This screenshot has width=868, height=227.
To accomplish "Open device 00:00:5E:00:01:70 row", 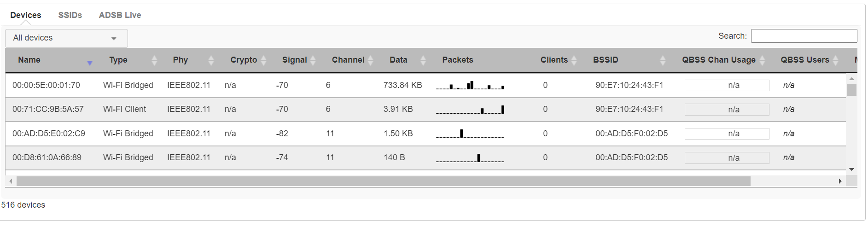I will click(x=46, y=85).
